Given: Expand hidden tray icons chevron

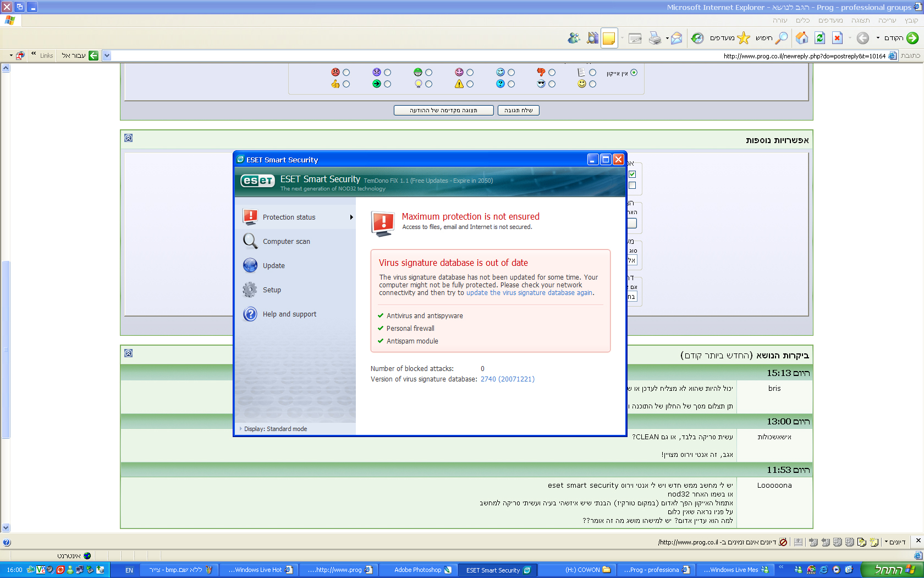Looking at the screenshot, I should (781, 568).
